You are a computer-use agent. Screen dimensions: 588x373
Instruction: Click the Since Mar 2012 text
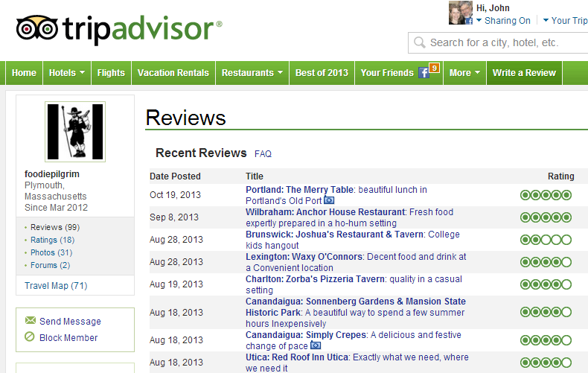57,208
